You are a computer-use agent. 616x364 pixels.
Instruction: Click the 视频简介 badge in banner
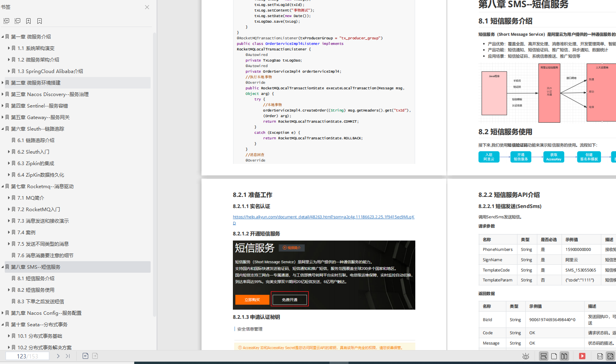click(292, 248)
